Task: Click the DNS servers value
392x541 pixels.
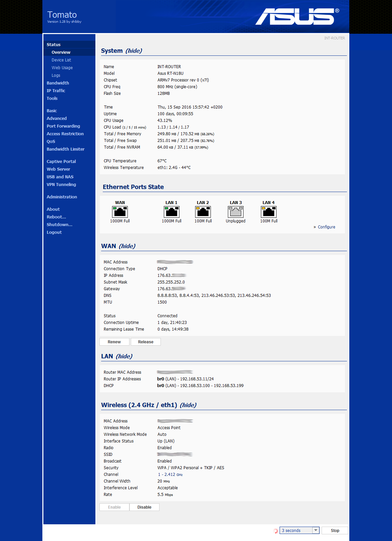Action: point(214,296)
